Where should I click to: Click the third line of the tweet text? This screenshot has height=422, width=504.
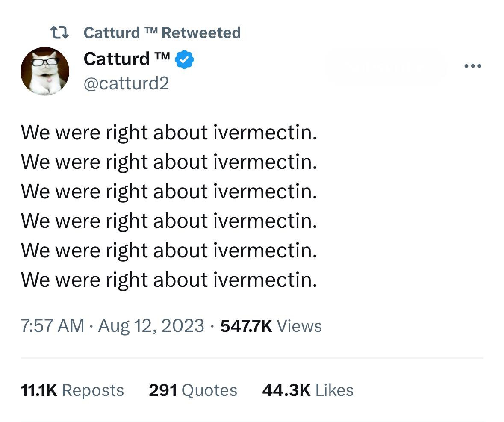(169, 191)
